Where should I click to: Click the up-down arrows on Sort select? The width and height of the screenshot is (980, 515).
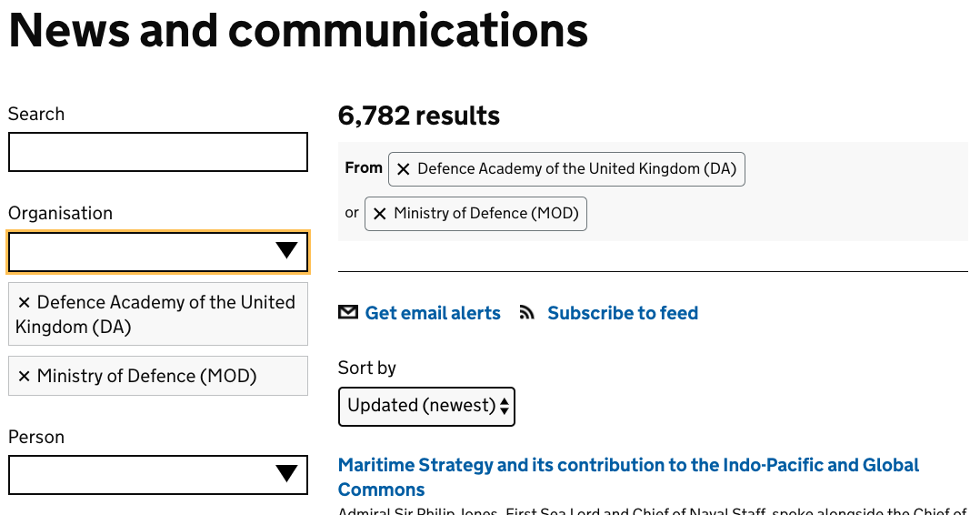pos(505,406)
